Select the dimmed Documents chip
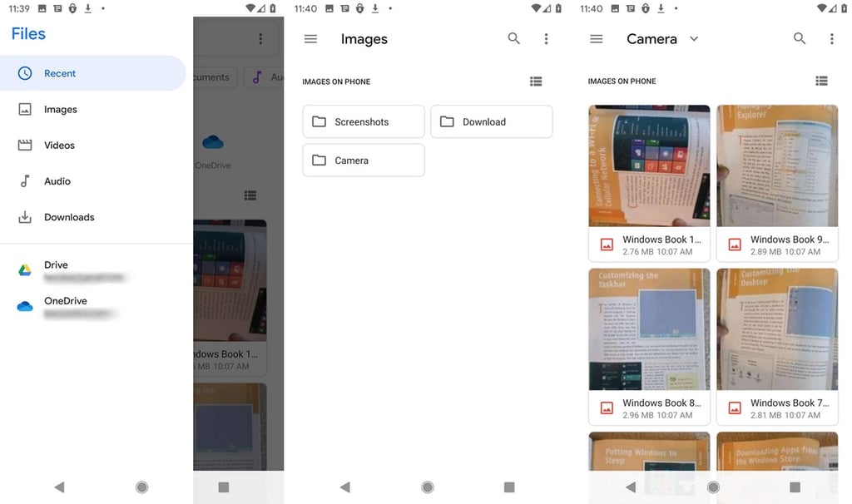The height and width of the screenshot is (504, 852). point(215,77)
